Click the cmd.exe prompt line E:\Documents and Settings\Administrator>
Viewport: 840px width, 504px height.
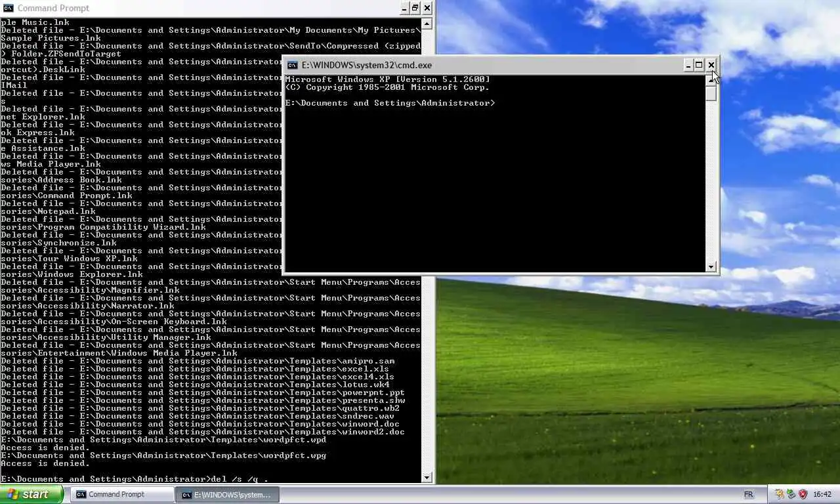390,103
